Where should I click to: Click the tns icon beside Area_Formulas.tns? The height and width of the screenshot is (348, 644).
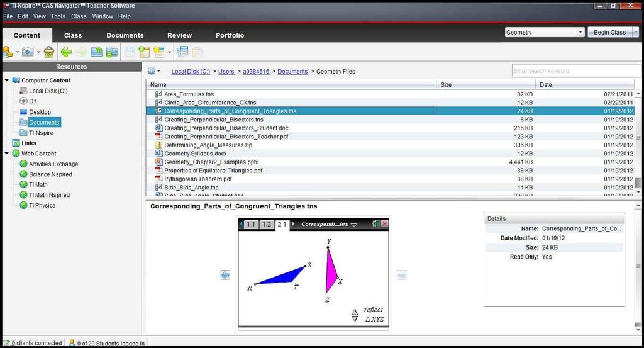pyautogui.click(x=158, y=94)
